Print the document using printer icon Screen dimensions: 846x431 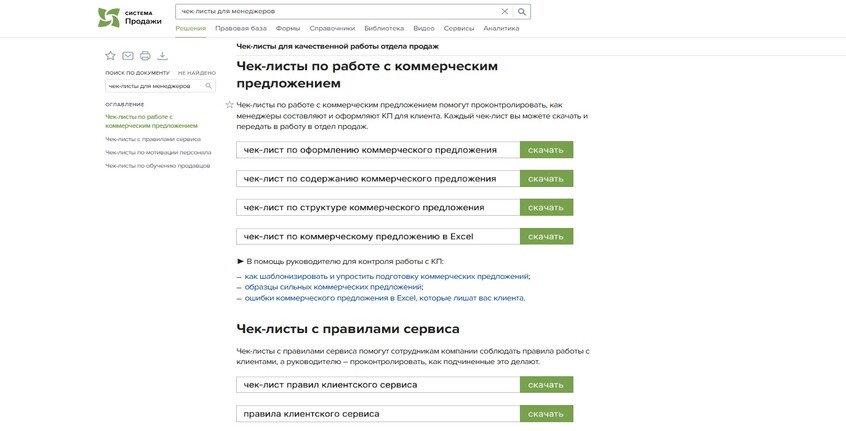[145, 56]
